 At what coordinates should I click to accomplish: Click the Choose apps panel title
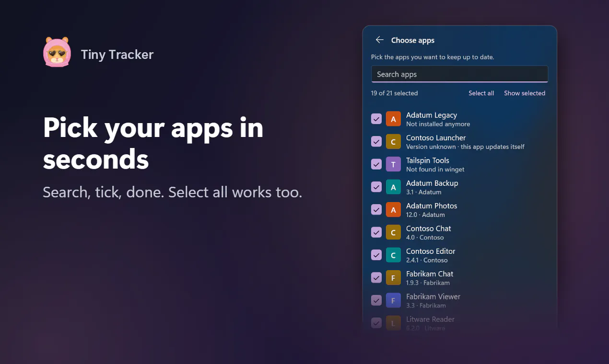[413, 40]
